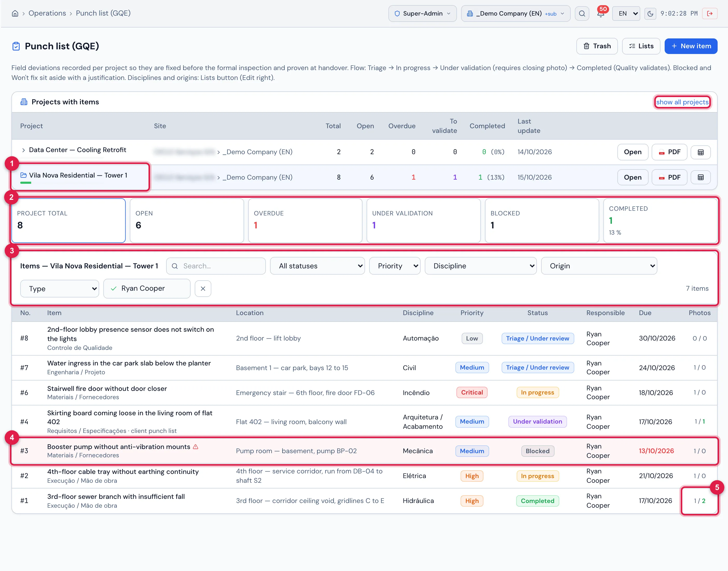Select Vila Nova Residential — Tower 1 project

coord(78,175)
